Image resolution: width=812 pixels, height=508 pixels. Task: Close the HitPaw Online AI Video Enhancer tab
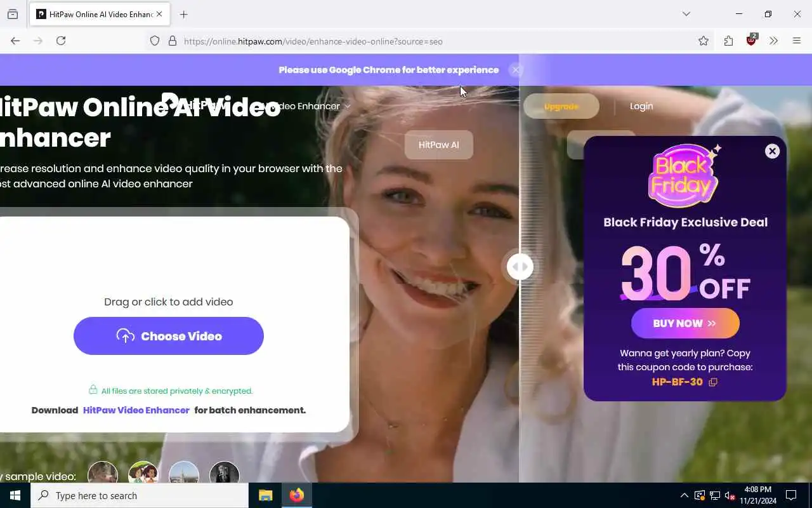[159, 14]
